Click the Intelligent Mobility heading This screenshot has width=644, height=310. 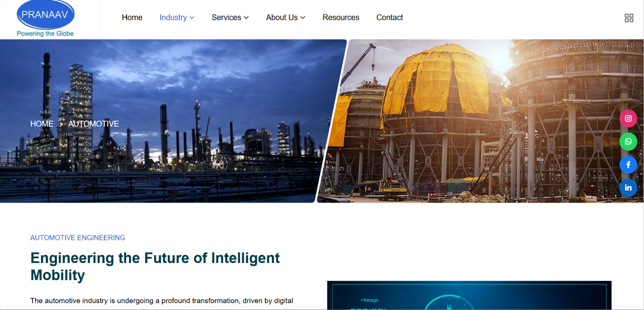click(155, 266)
